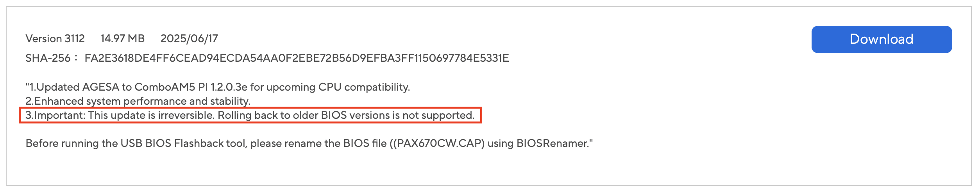
Task: Click the word stability in note 2
Action: [230, 101]
